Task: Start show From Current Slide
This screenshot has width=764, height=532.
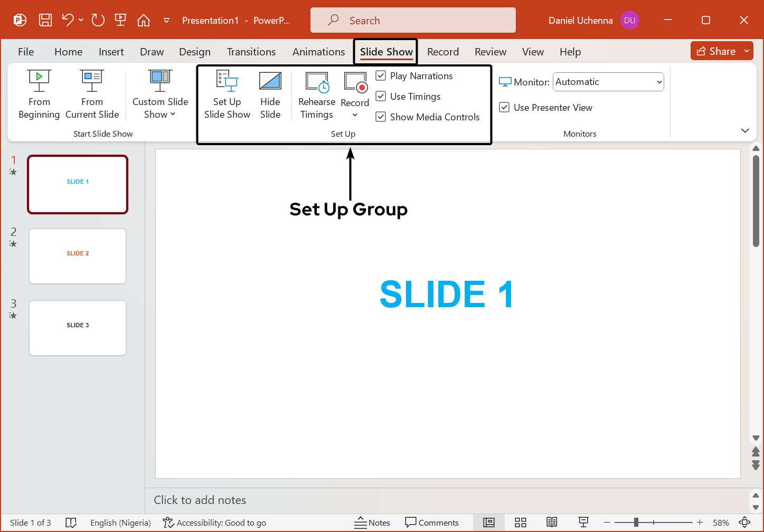Action: [x=92, y=95]
